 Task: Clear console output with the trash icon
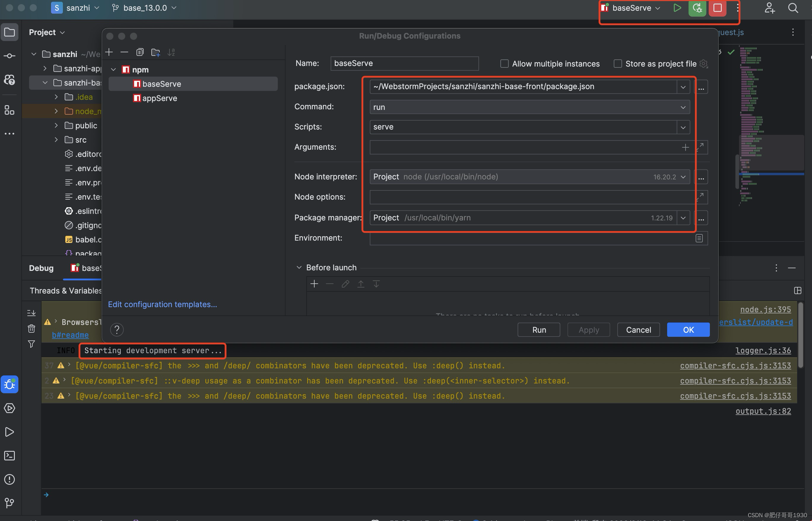coord(31,328)
